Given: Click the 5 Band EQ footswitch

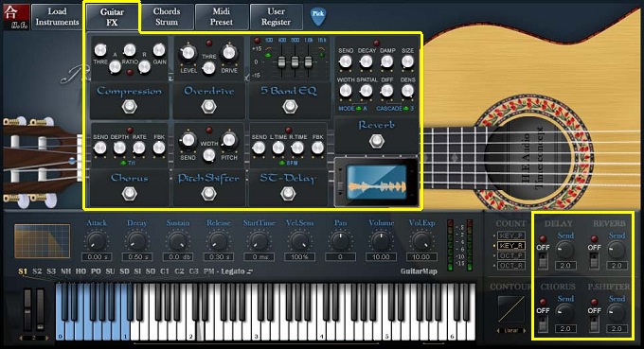Looking at the screenshot, I should tap(290, 107).
